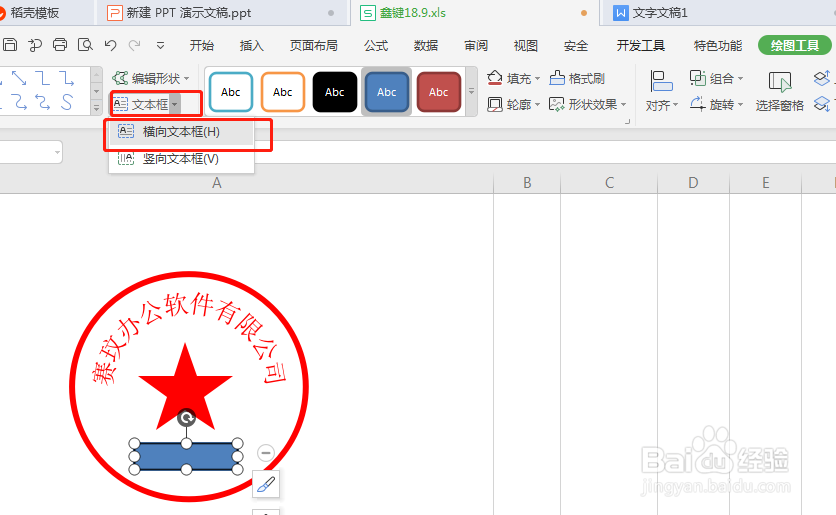Select the curved double-arrow connector shape
Viewport: 836px width, 515px height.
(x=43, y=101)
